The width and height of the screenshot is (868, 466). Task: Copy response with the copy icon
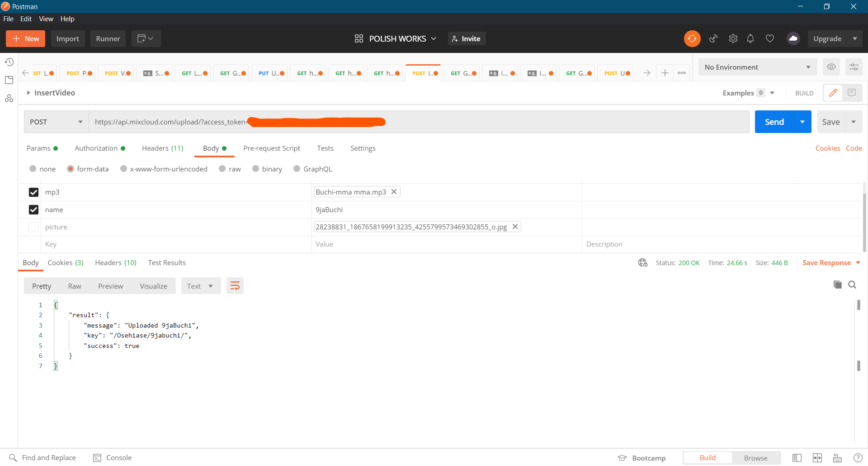tap(838, 285)
